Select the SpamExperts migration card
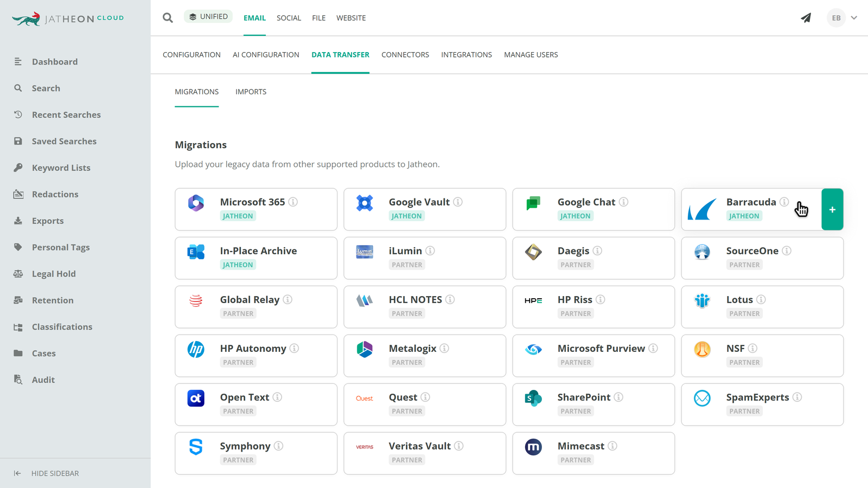The width and height of the screenshot is (868, 488). [x=762, y=404]
